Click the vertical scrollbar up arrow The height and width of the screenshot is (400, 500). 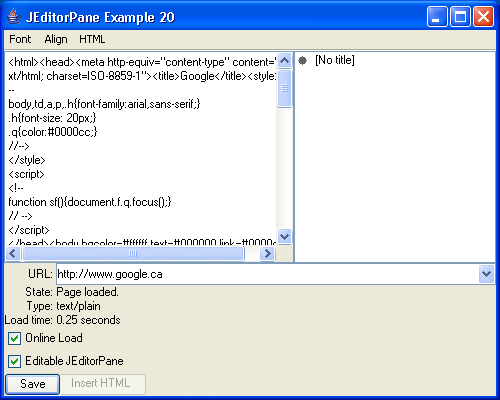[x=284, y=61]
